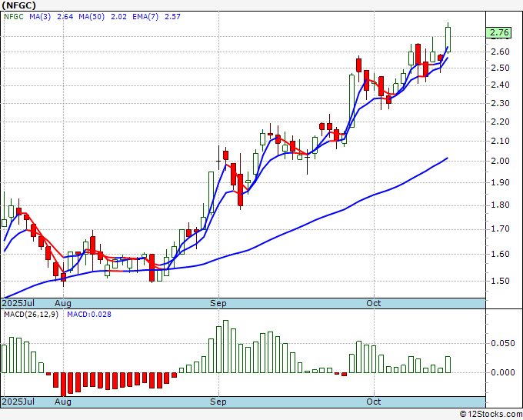Image resolution: width=523 pixels, height=420 pixels.
Task: Click Sep on the MACD time axis
Action: pyautogui.click(x=218, y=402)
